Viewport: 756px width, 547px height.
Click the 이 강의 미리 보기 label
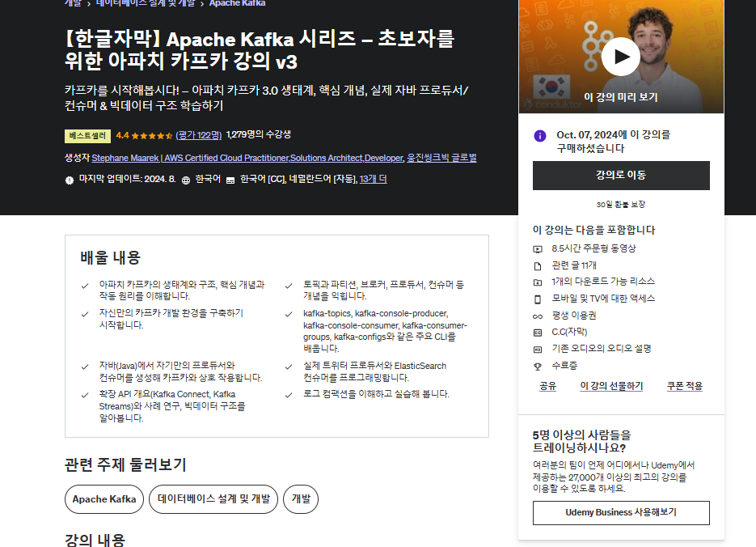621,97
